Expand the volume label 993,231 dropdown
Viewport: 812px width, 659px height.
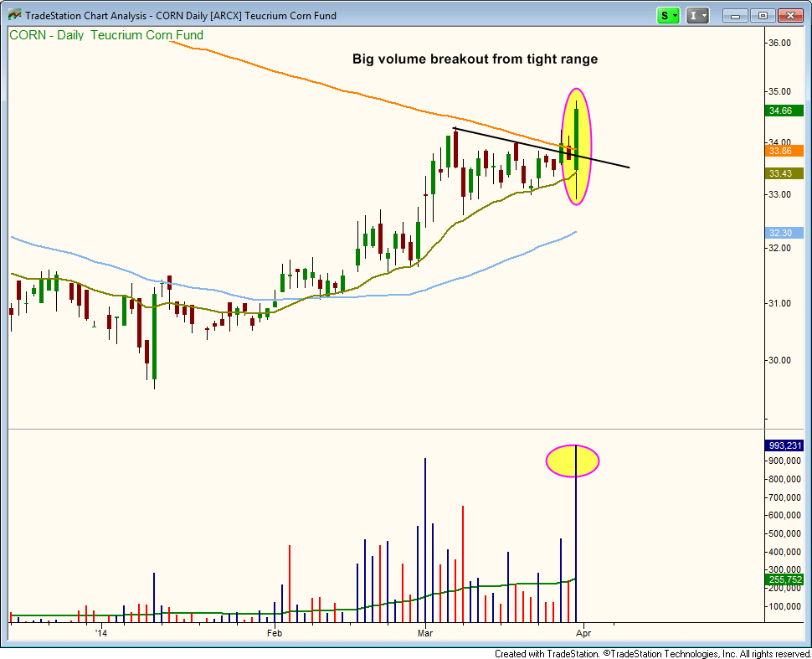[783, 445]
